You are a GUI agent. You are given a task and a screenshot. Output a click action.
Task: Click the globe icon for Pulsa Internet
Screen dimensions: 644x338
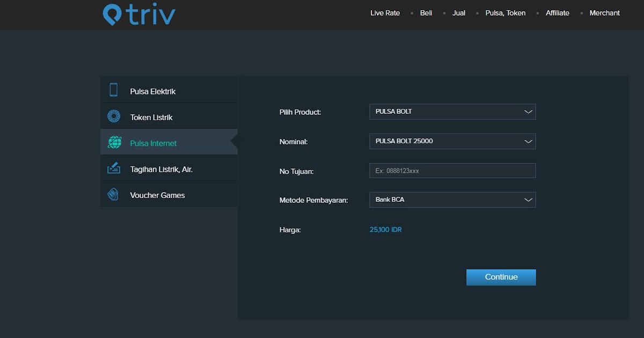(x=114, y=142)
